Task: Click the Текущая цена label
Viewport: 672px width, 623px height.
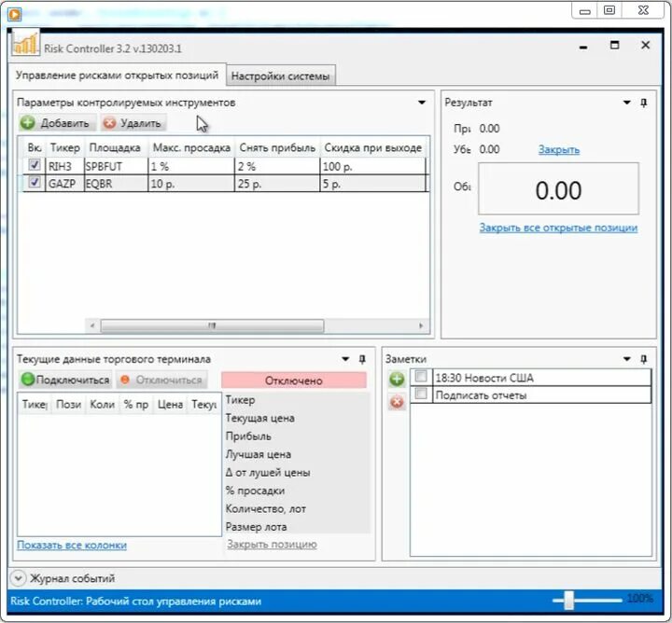Action: click(259, 419)
